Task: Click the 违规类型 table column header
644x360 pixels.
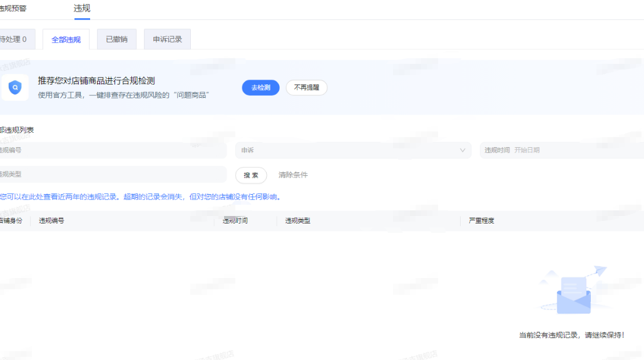Action: (298, 221)
